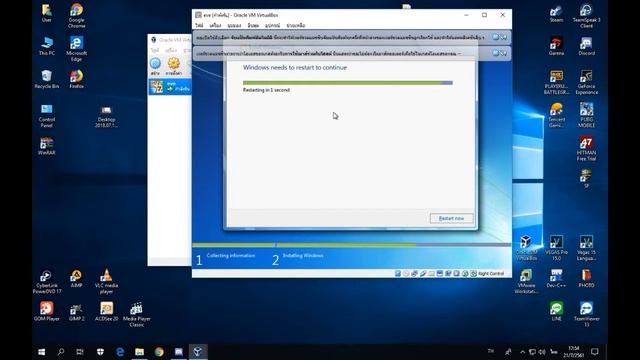
Task: Click the Restart now button
Action: [x=451, y=218]
